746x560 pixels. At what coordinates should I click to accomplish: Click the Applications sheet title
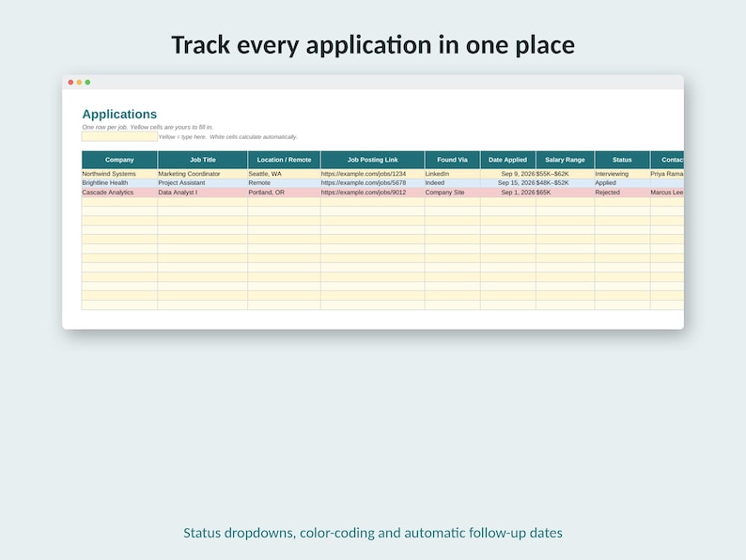[x=119, y=115]
